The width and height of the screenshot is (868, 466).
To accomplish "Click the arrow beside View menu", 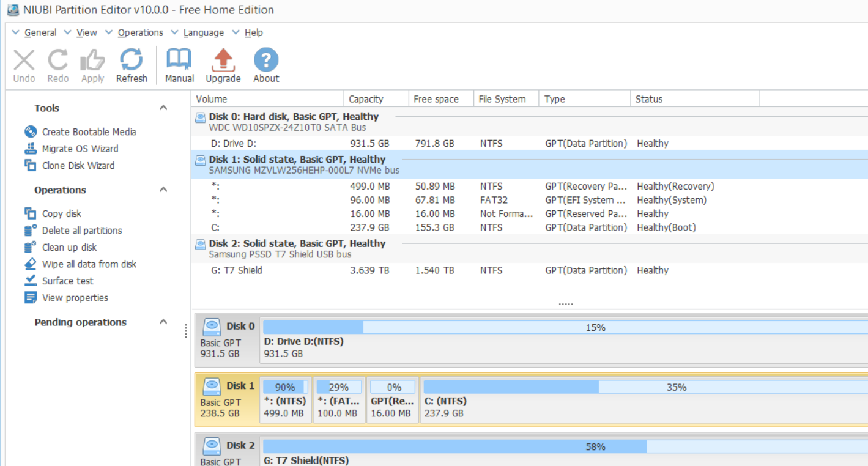I will (68, 32).
